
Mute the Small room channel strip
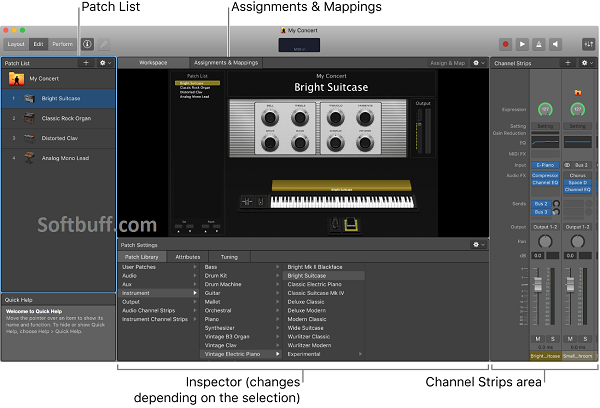click(x=570, y=339)
